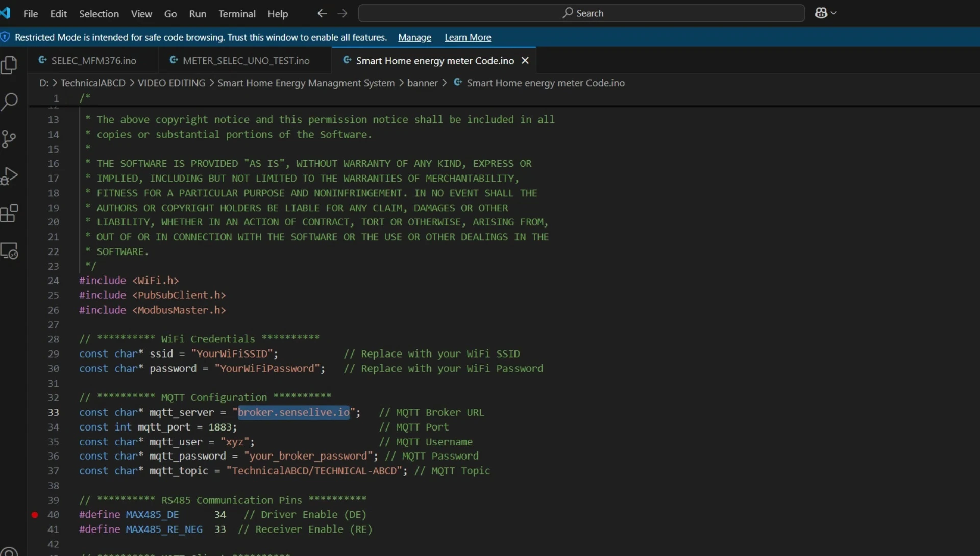
Task: Open Accounts menu in activity bar
Action: [9, 551]
